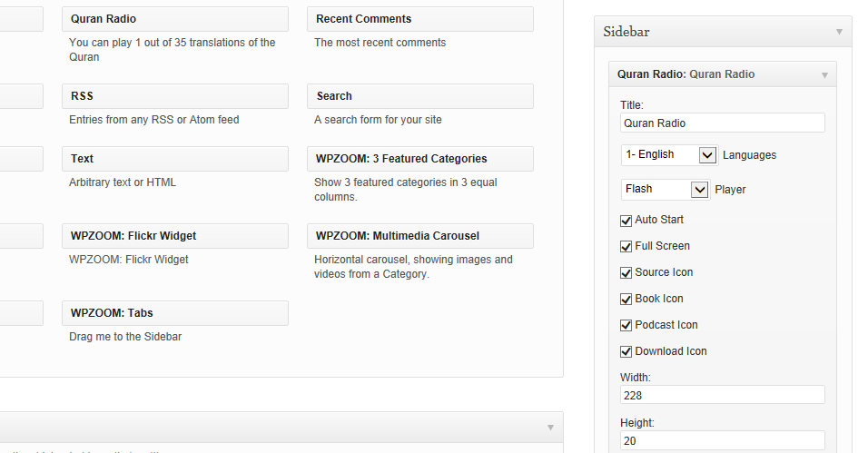Disable the Source Icon checkbox
The height and width of the screenshot is (453, 868).
(x=626, y=273)
